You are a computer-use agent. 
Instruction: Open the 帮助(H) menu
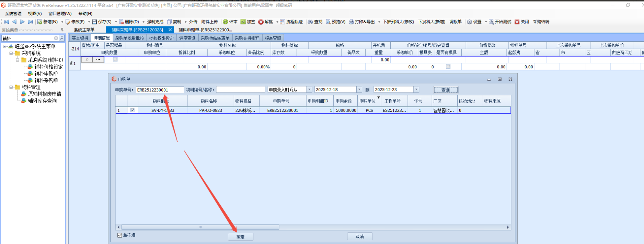(85, 13)
